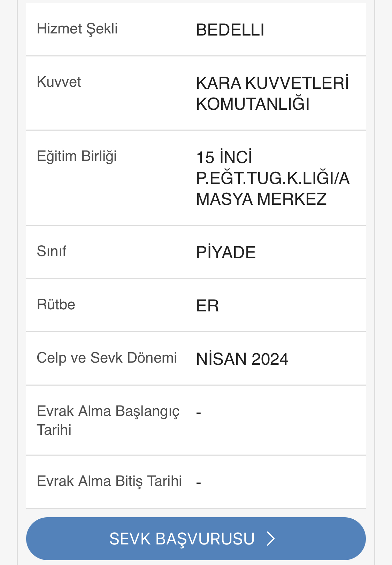
Task: Click Evrak Alma Bitiş Tarihi label
Action: 109,481
